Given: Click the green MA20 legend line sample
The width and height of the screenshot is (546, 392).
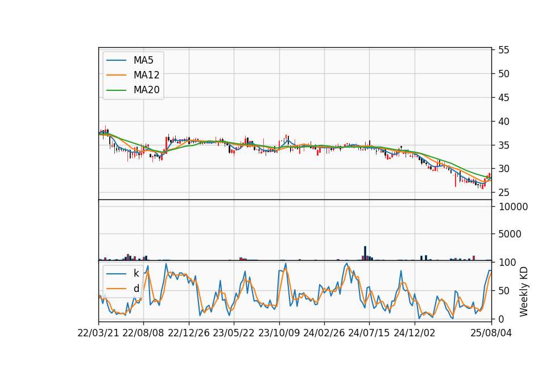Looking at the screenshot, I should (x=116, y=90).
